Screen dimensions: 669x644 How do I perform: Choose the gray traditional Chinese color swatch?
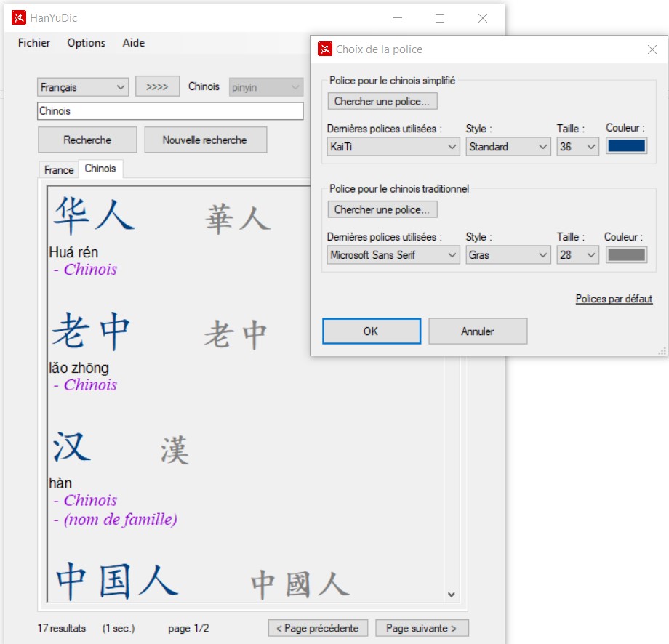tap(626, 255)
